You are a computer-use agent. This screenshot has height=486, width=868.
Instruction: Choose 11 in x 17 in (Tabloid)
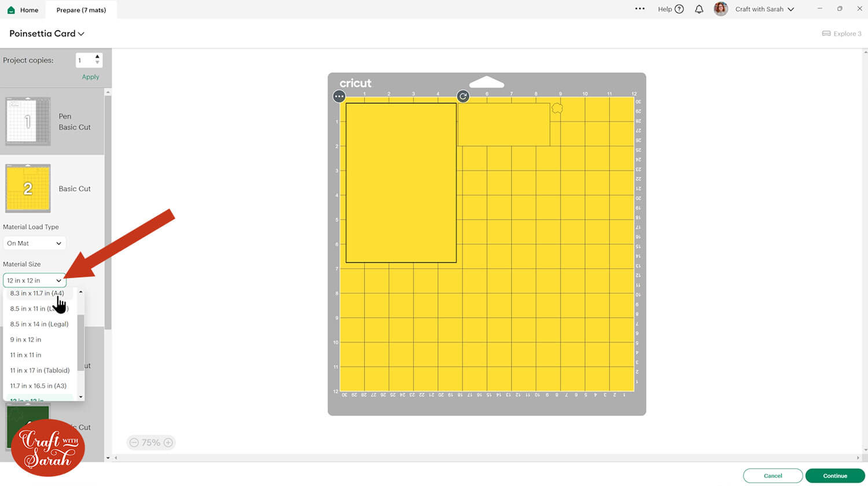40,371
